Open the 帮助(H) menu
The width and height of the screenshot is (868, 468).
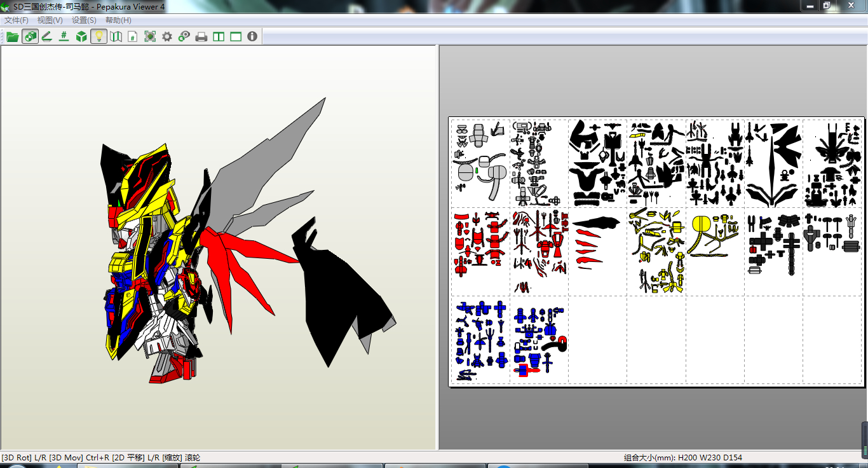click(119, 20)
